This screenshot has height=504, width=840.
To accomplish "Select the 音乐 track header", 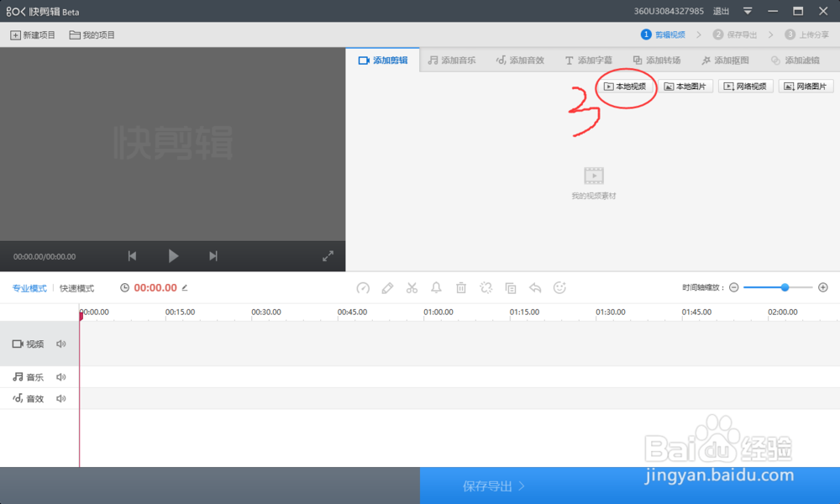I will (x=39, y=377).
